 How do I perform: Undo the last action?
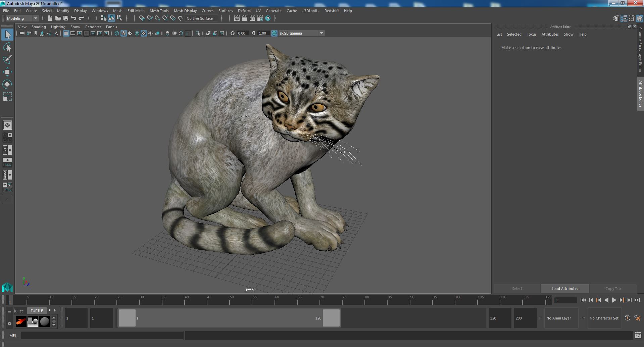point(73,18)
